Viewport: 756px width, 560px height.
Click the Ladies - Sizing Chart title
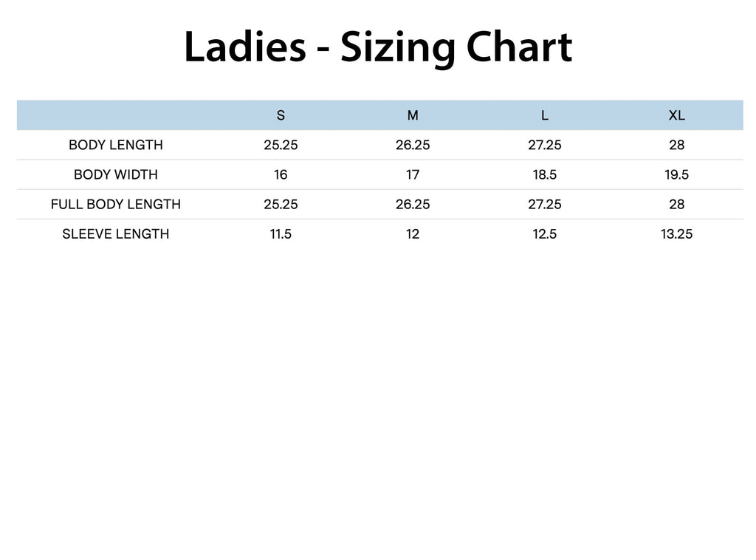(377, 47)
